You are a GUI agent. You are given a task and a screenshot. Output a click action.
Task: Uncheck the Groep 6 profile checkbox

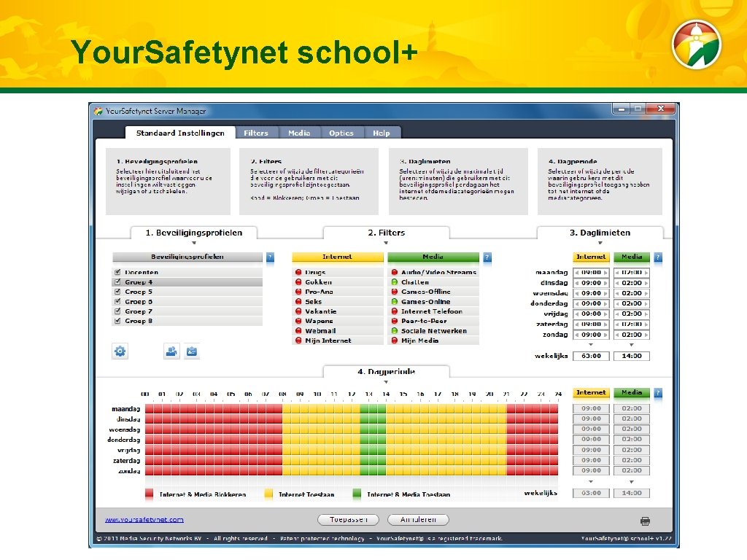coord(117,301)
